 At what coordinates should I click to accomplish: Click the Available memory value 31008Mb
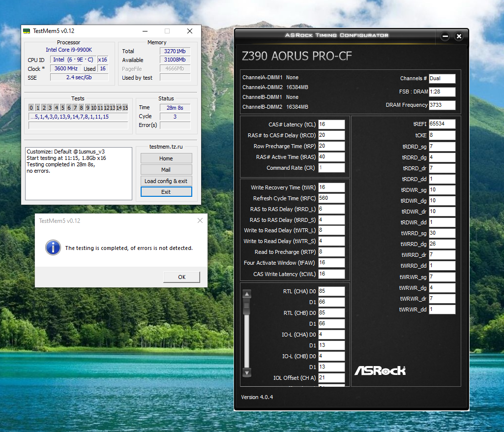click(175, 60)
